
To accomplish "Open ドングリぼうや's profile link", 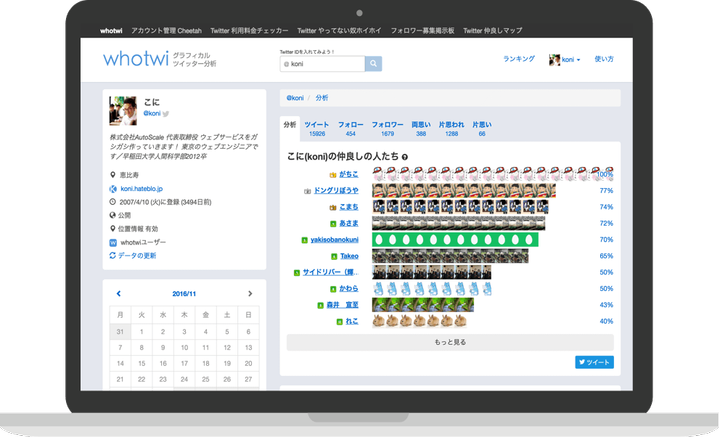I will (336, 190).
